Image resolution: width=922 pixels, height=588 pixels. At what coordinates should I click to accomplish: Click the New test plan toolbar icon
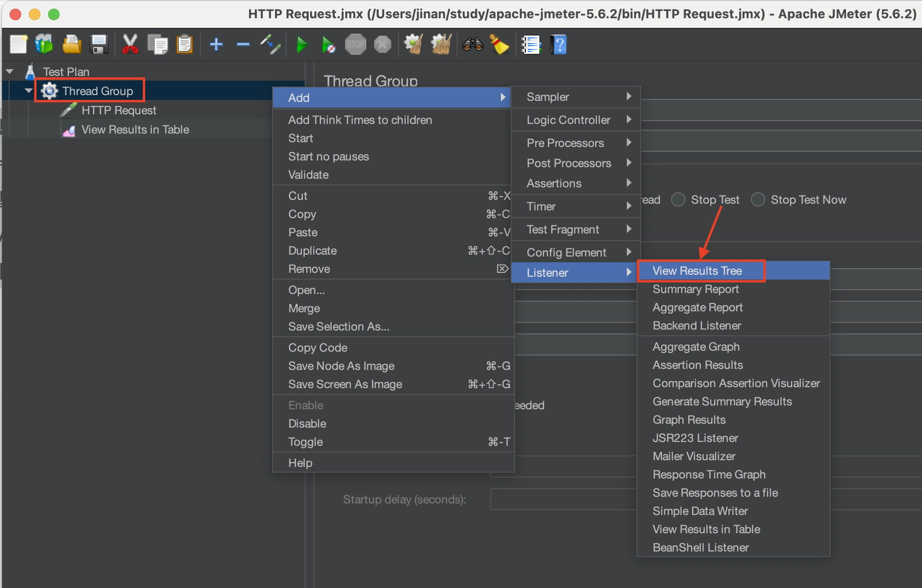point(18,45)
